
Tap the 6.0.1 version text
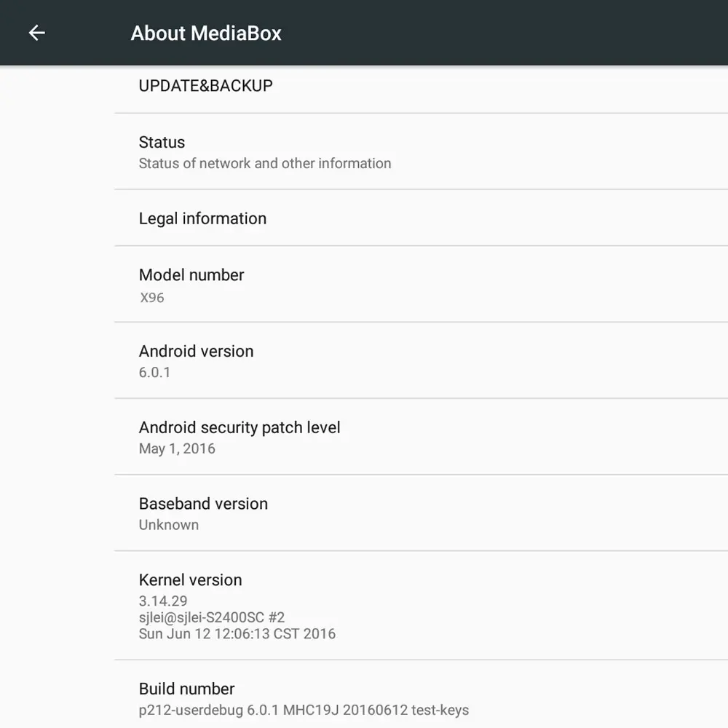[x=152, y=372]
